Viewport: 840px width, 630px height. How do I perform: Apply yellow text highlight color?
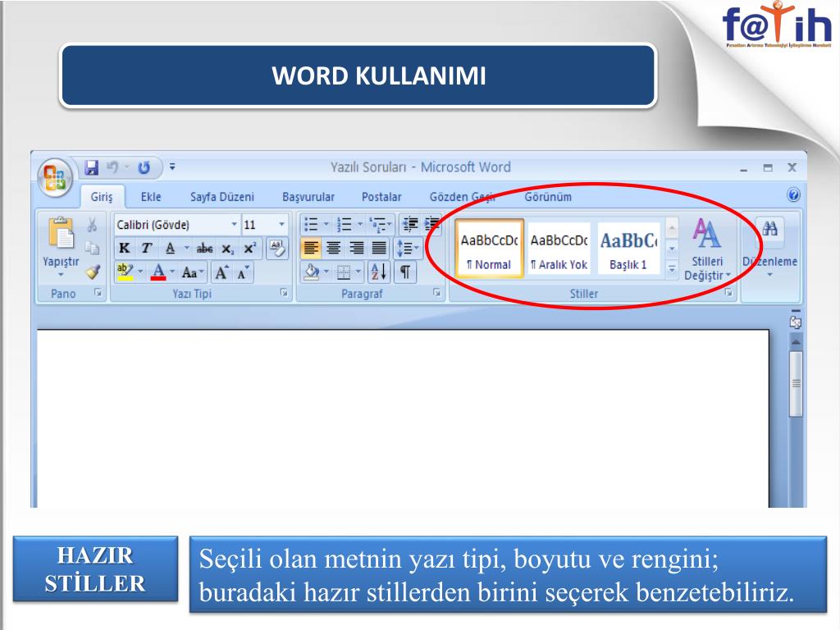click(125, 272)
